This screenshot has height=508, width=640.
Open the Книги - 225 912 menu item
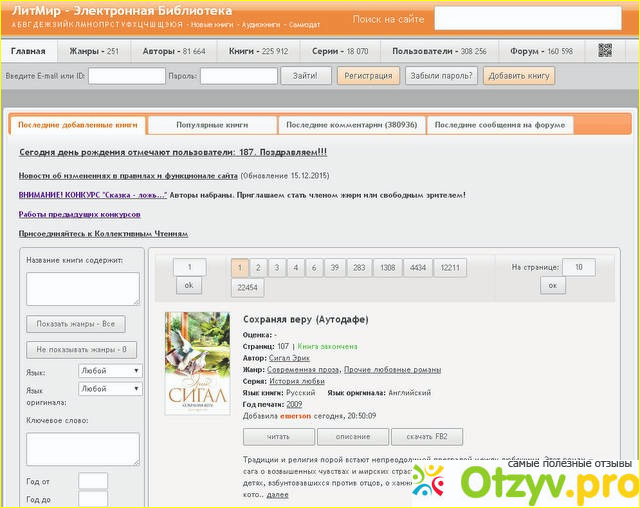tap(258, 51)
